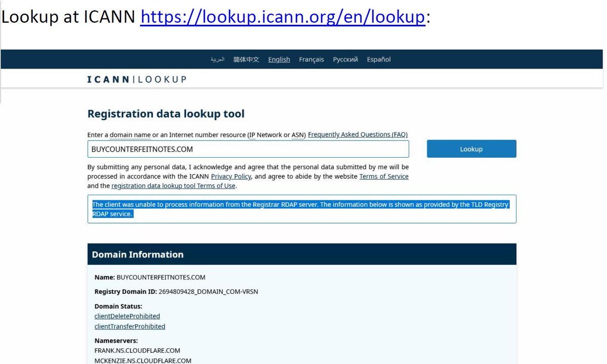Switch language to Español

pos(379,60)
